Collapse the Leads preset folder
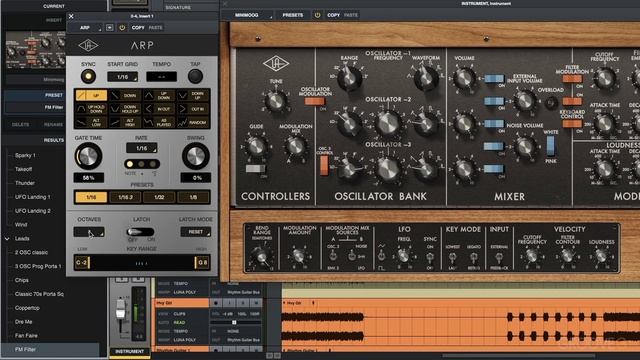This screenshot has height=360, width=640. coord(7,239)
